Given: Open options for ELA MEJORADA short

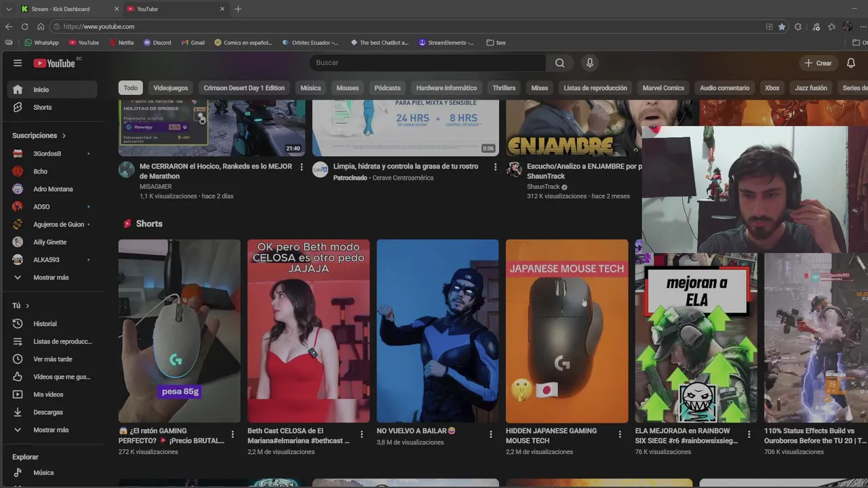Looking at the screenshot, I should [x=749, y=434].
